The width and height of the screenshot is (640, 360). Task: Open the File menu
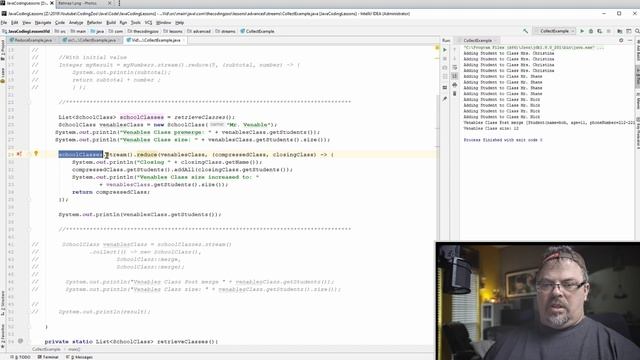[4, 23]
